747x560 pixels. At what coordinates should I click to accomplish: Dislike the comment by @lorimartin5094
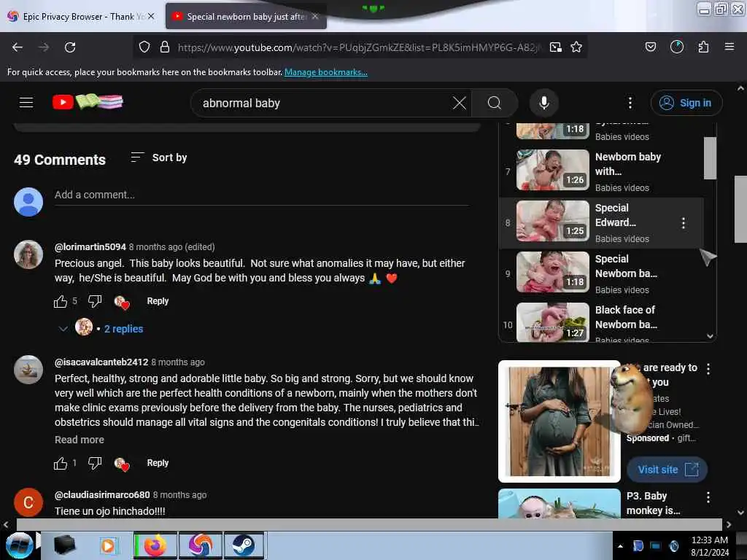[95, 301]
